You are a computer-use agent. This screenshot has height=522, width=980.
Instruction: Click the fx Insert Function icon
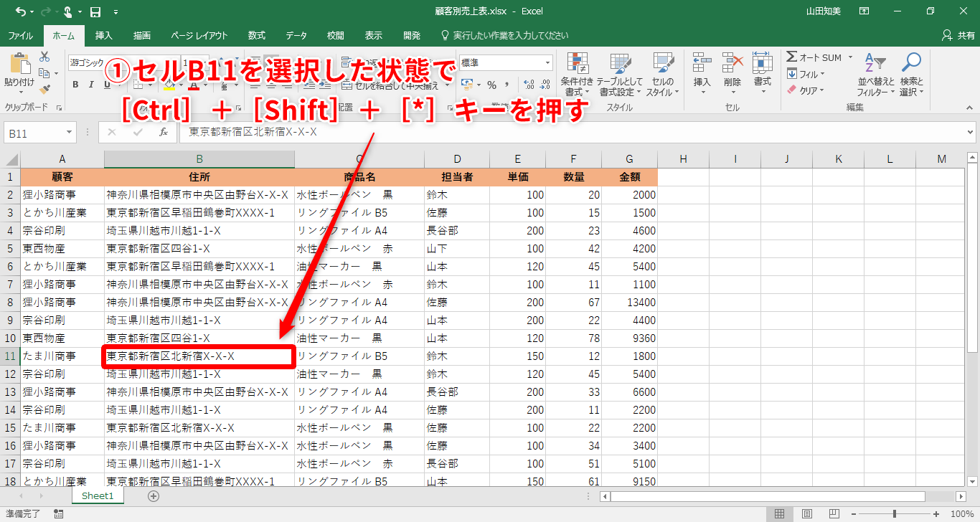click(x=164, y=133)
